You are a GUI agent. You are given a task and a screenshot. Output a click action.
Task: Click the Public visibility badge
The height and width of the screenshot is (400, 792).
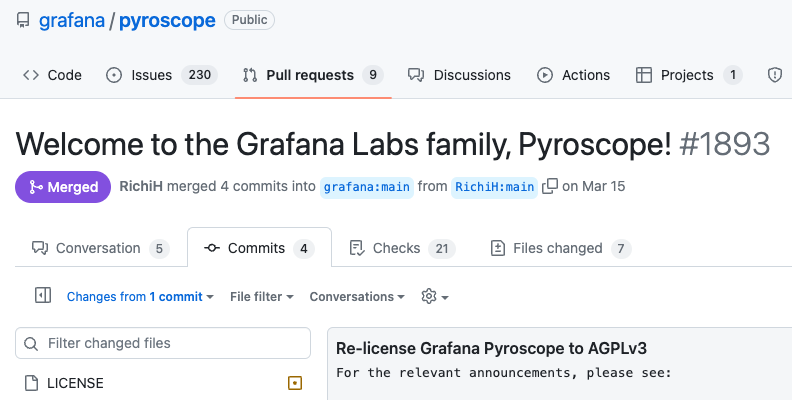(250, 20)
